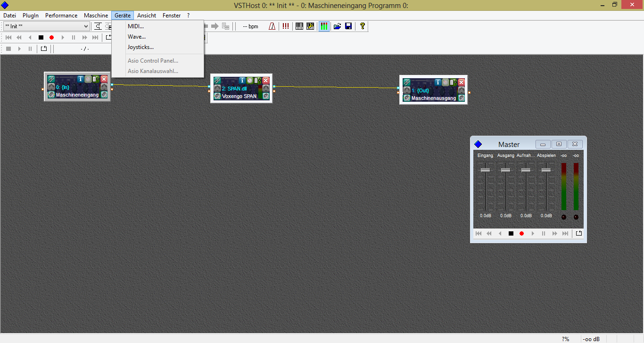Viewport: 644px width, 343px height.
Task: Click the open folder icon in the toolbar
Action: click(337, 26)
